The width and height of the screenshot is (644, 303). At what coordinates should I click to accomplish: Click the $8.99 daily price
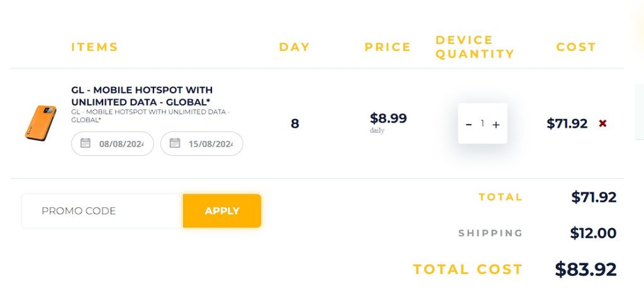388,118
